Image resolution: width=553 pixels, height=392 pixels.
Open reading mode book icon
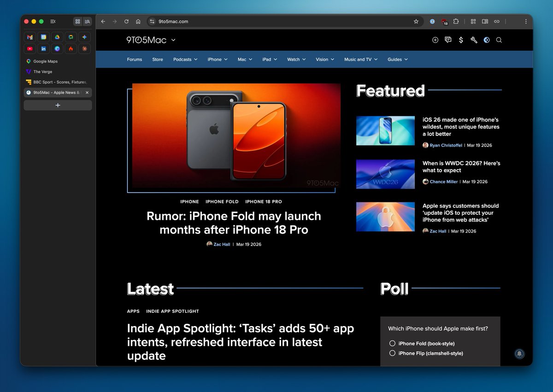485,21
